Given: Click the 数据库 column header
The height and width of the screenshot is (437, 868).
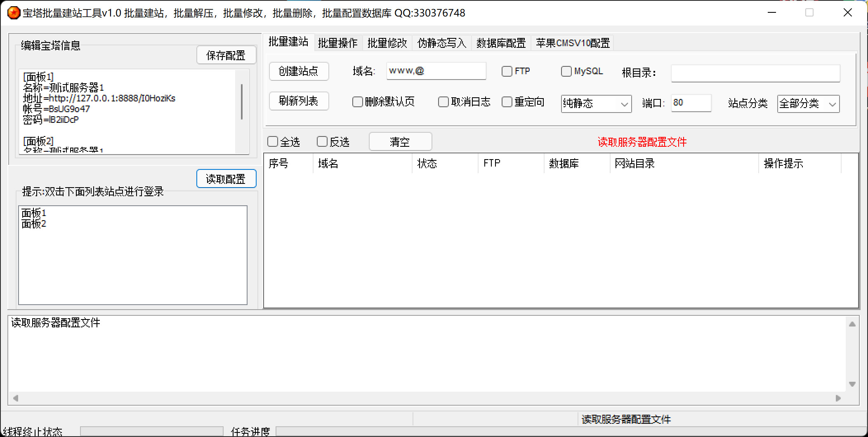Looking at the screenshot, I should 577,163.
